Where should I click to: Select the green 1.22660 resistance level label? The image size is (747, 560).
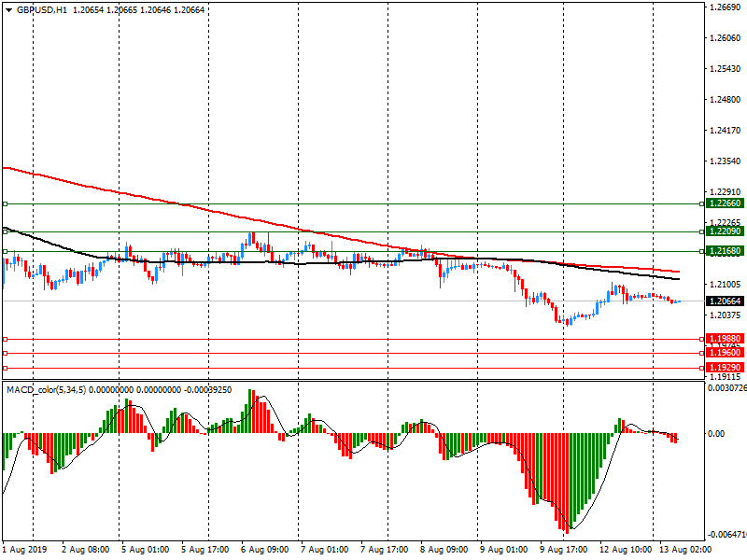click(x=725, y=203)
